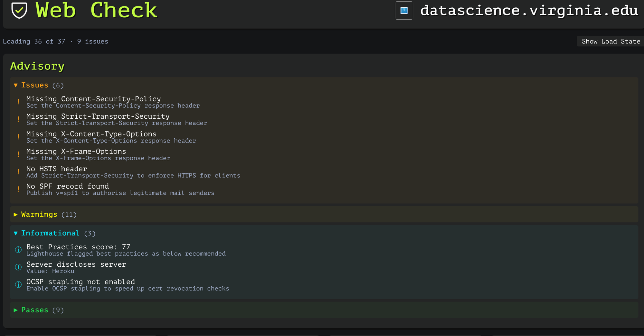Click the Advisory section heading
Screen dimensions: 644x336
click(x=37, y=66)
